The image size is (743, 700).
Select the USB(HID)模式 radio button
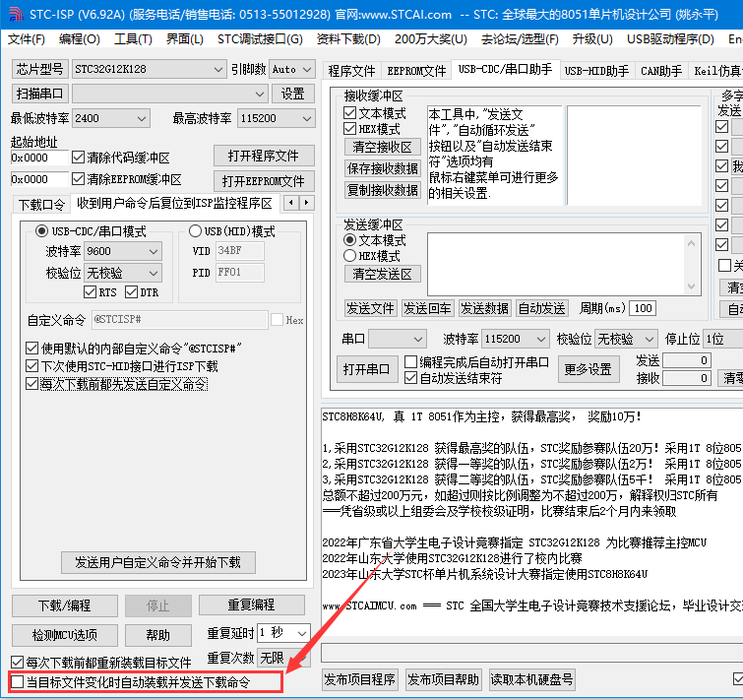[x=195, y=230]
